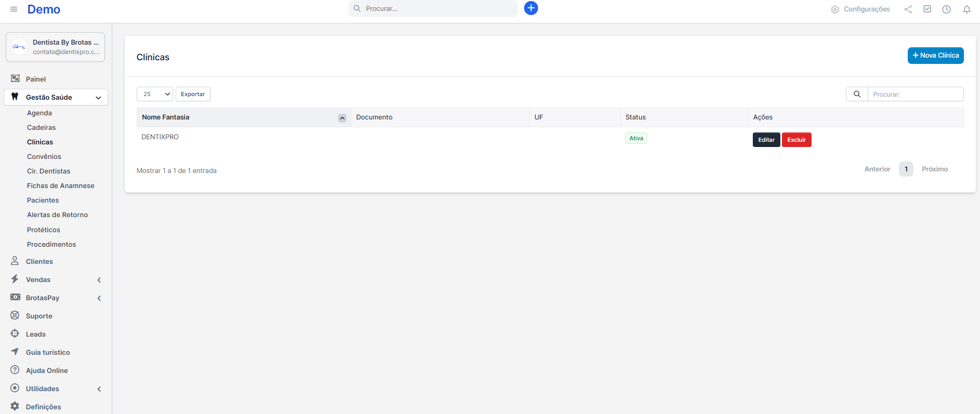Click the blue plus quick-add icon
980x414 pixels.
pyautogui.click(x=531, y=8)
